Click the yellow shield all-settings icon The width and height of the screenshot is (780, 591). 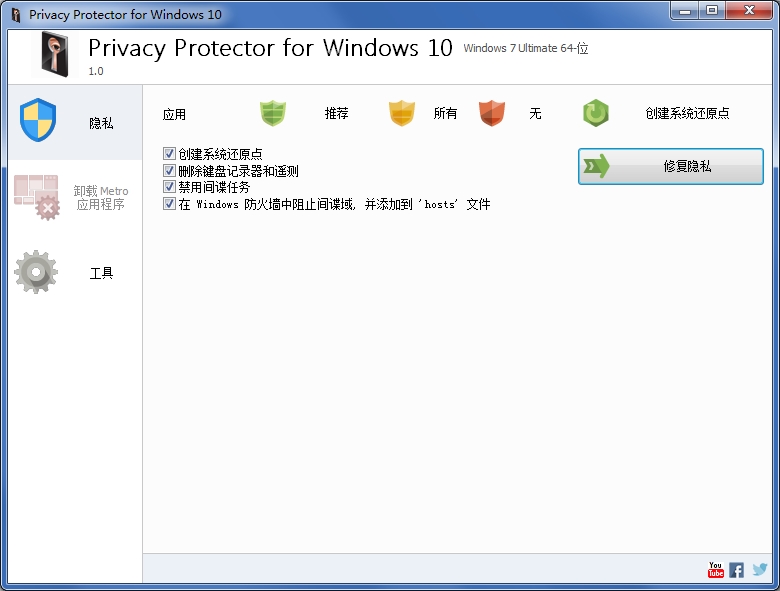tap(401, 113)
